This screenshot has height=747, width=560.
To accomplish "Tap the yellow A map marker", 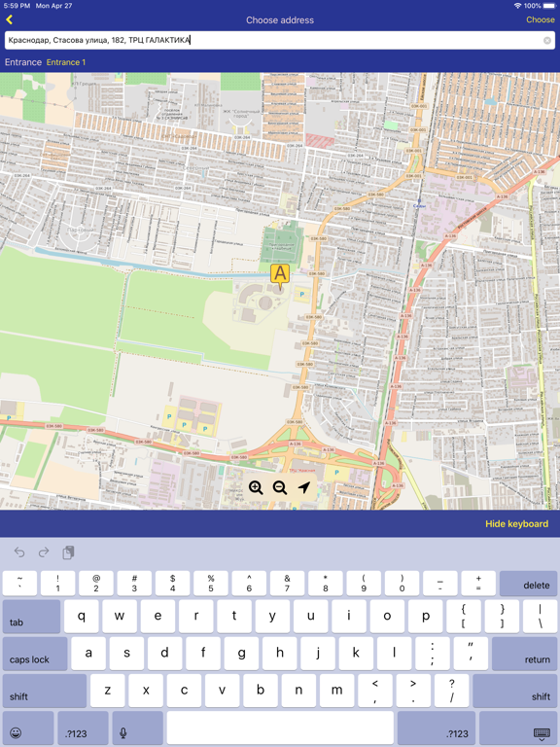I will tap(280, 276).
